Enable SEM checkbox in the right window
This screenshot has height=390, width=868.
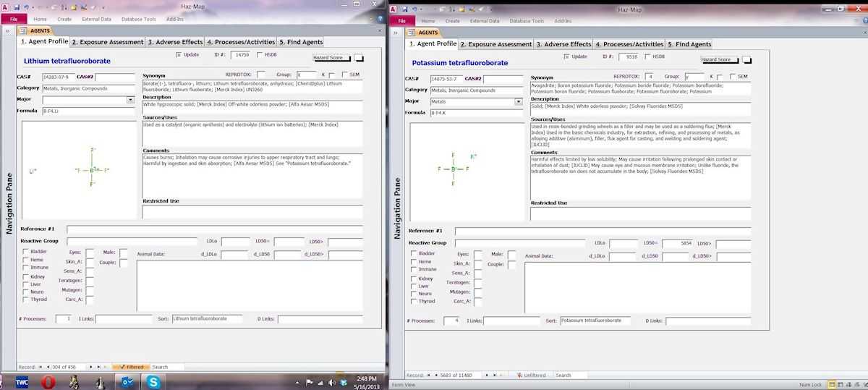732,76
